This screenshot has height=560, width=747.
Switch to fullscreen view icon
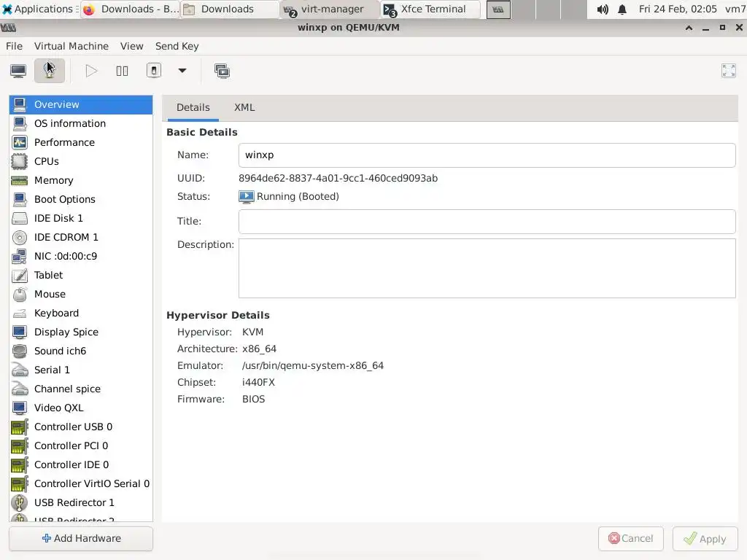tap(729, 71)
